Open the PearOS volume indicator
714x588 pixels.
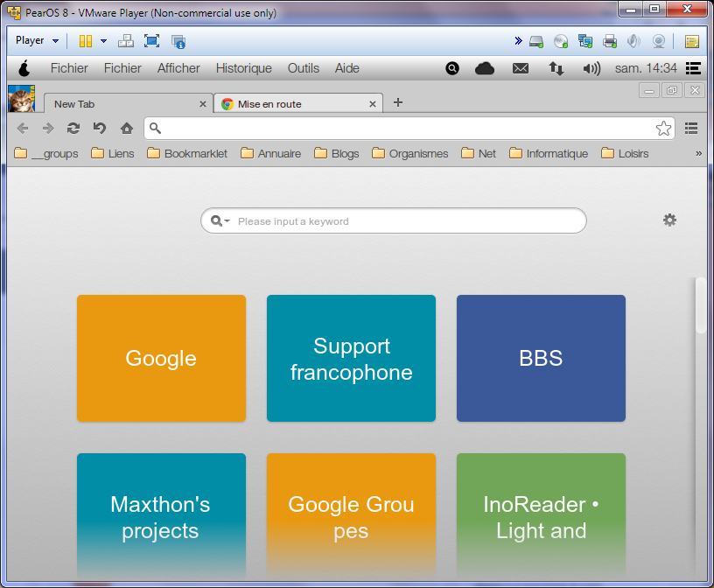coord(591,69)
